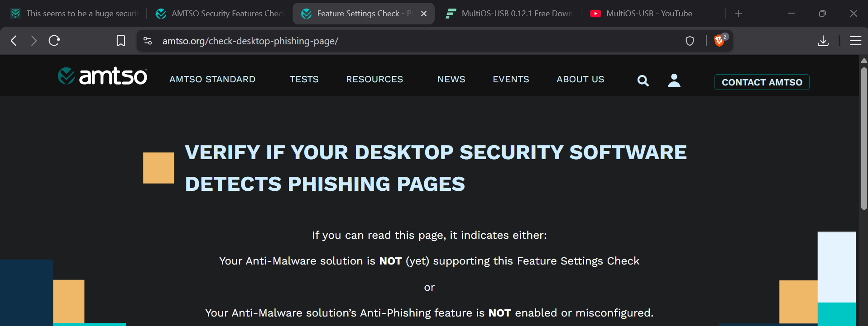Switch to MultiOS-USB Free Download tab
868x326 pixels.
(x=510, y=14)
